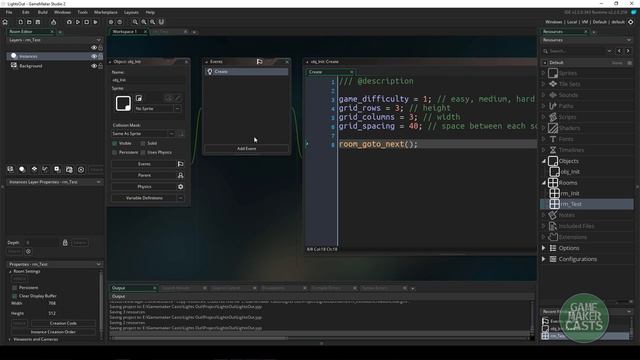Open Collision Mask Same As Sprite dropdown

[171, 133]
